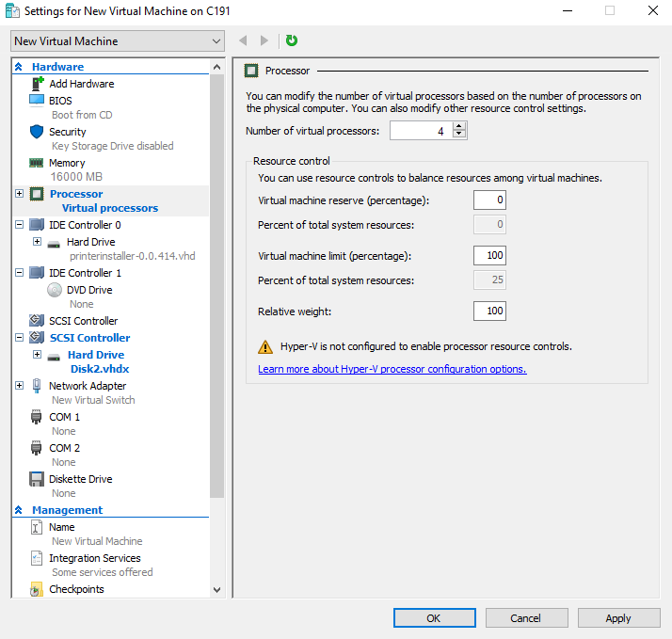Go to previous settings page arrow
The height and width of the screenshot is (639, 672).
(243, 40)
